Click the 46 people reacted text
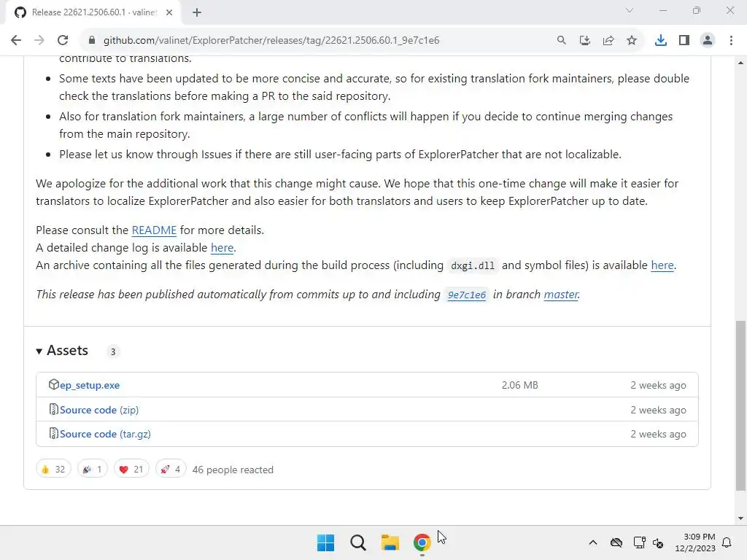747x560 pixels. tap(233, 470)
